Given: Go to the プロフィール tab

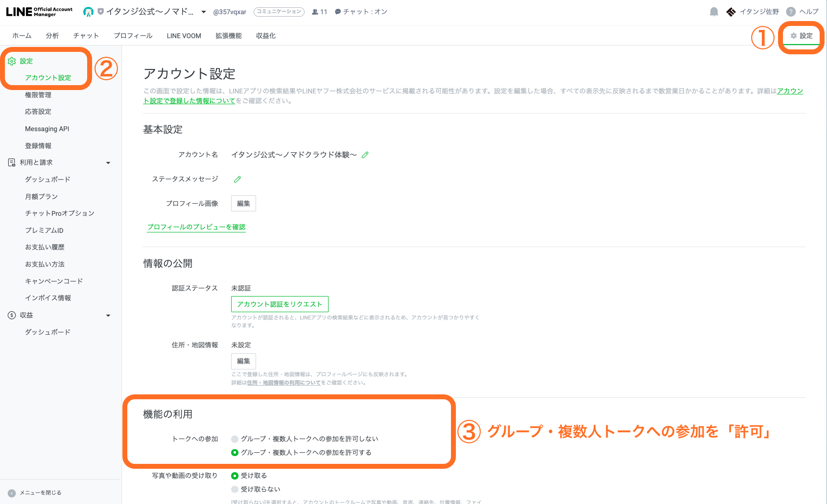Looking at the screenshot, I should pos(133,36).
